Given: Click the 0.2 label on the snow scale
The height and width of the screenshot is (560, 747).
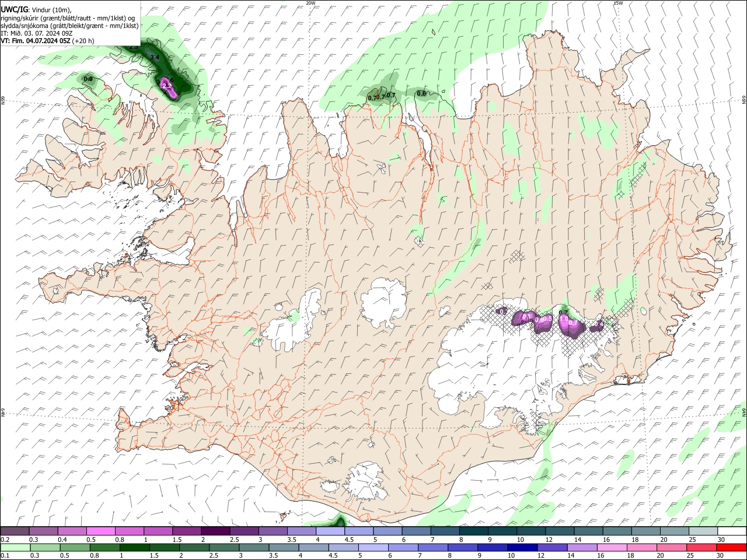Looking at the screenshot, I should click(5, 540).
